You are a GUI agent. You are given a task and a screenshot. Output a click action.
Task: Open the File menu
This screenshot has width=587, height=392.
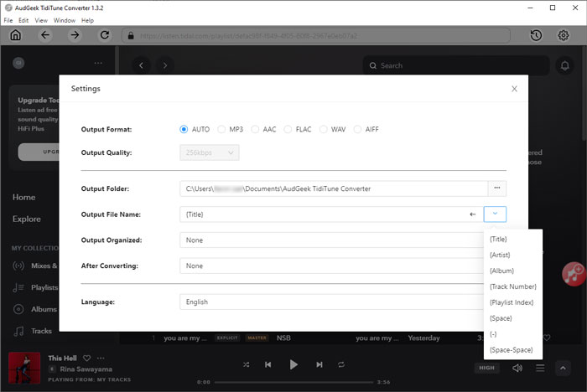(x=8, y=20)
